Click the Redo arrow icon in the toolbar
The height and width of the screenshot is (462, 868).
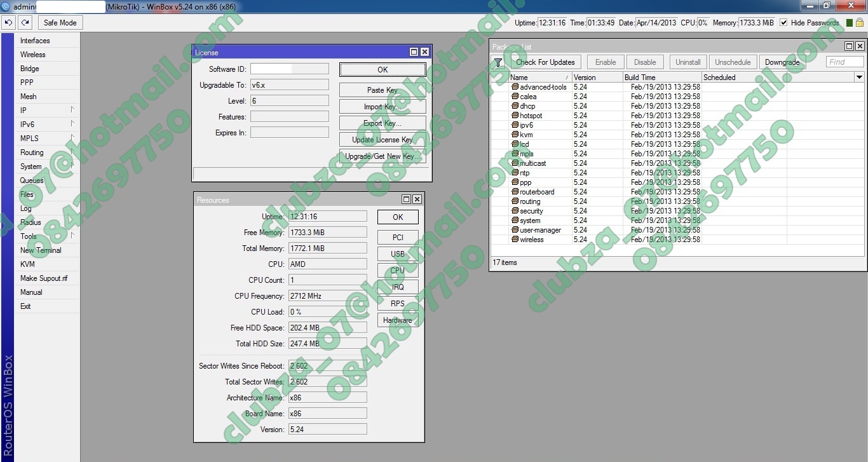25,23
